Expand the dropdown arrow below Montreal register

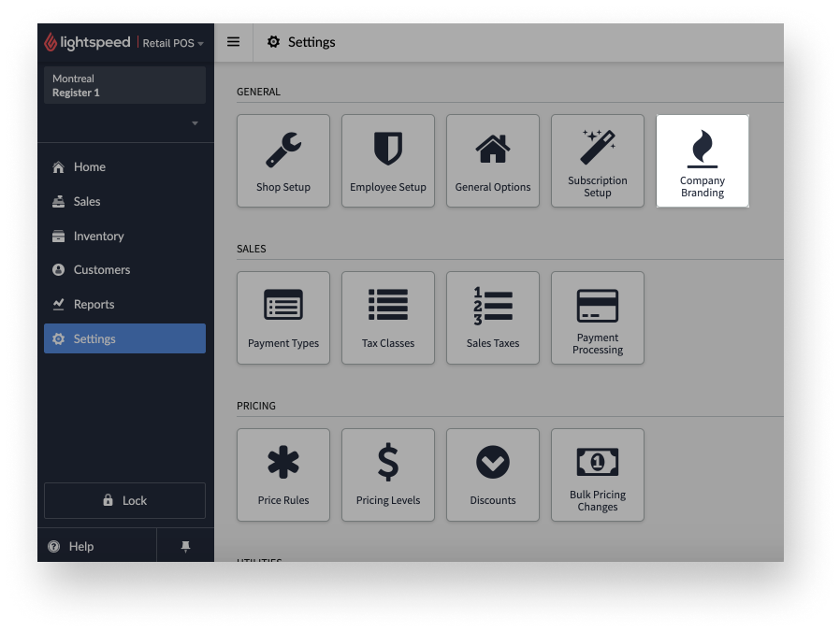coord(195,123)
